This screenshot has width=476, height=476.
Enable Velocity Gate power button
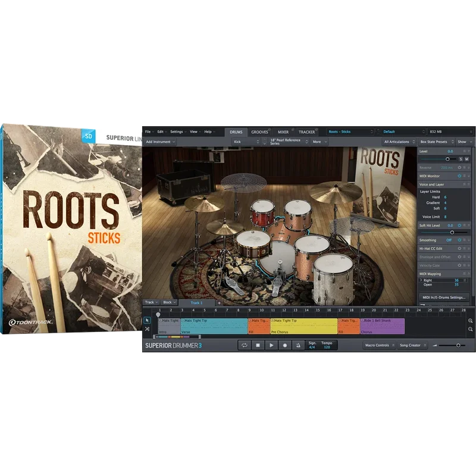coord(459,265)
